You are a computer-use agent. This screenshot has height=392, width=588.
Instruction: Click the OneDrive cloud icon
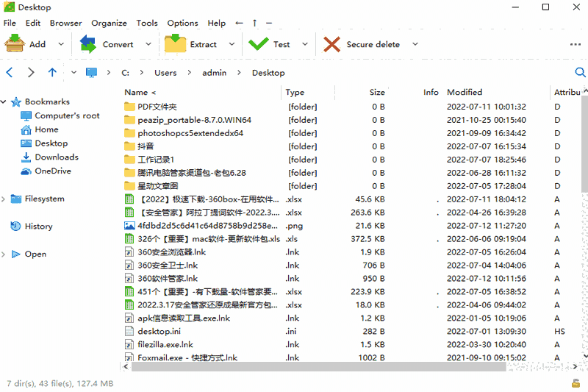pos(26,171)
